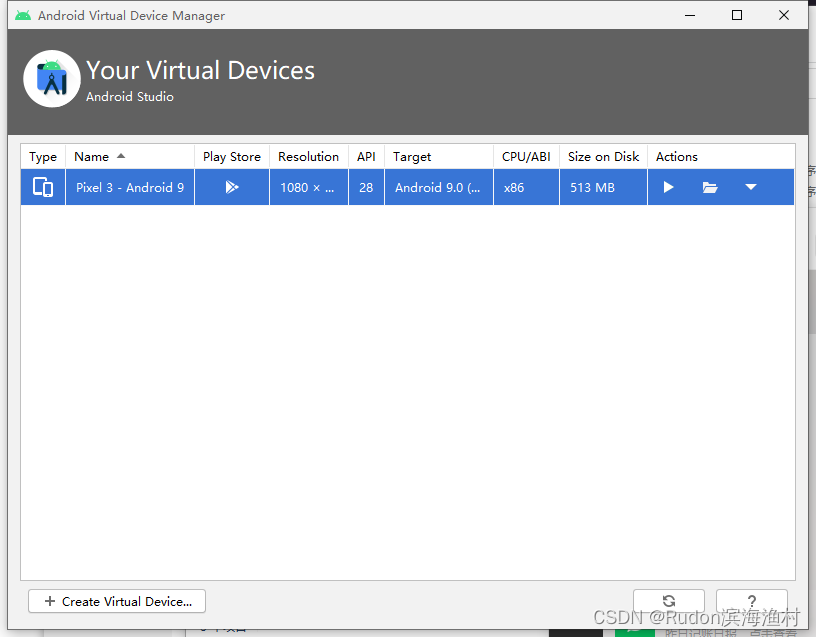The width and height of the screenshot is (816, 637).
Task: Sort by Resolution column header
Action: [309, 157]
